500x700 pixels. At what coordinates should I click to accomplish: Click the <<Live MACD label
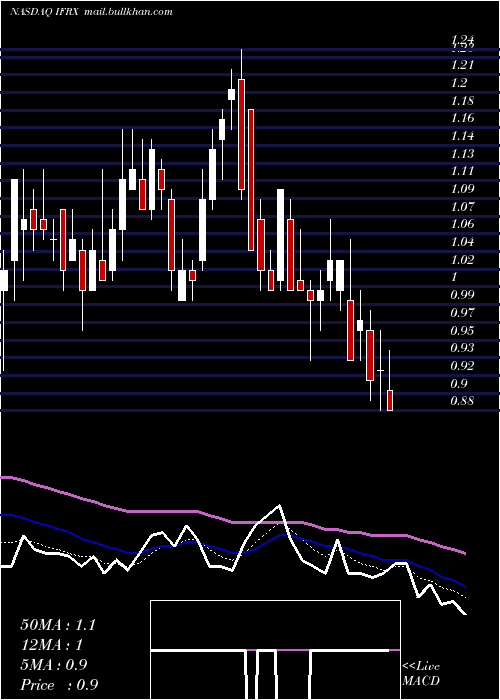pos(421,673)
